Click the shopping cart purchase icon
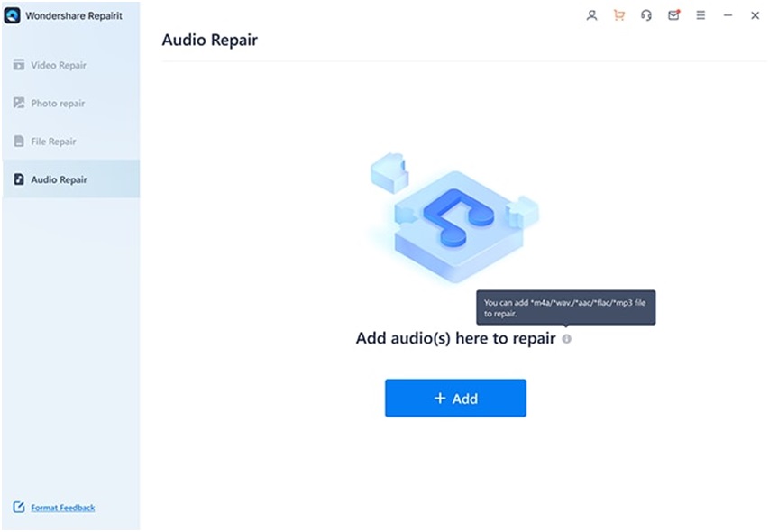769x532 pixels. click(618, 15)
